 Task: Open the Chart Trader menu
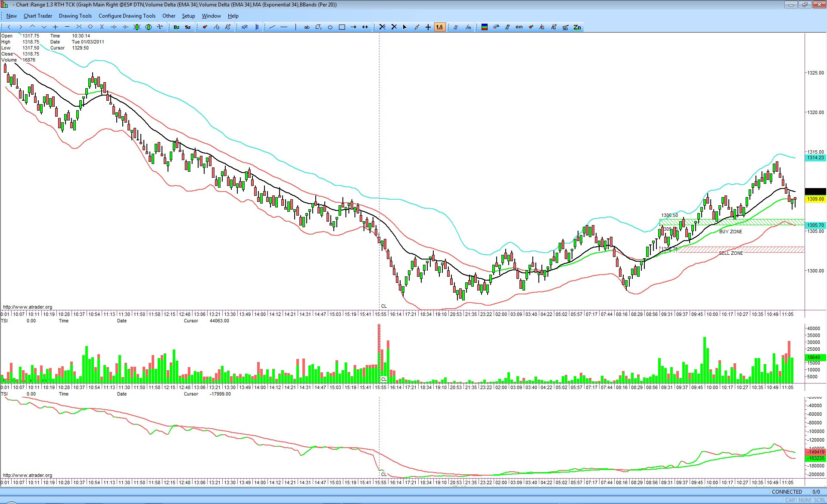(38, 16)
